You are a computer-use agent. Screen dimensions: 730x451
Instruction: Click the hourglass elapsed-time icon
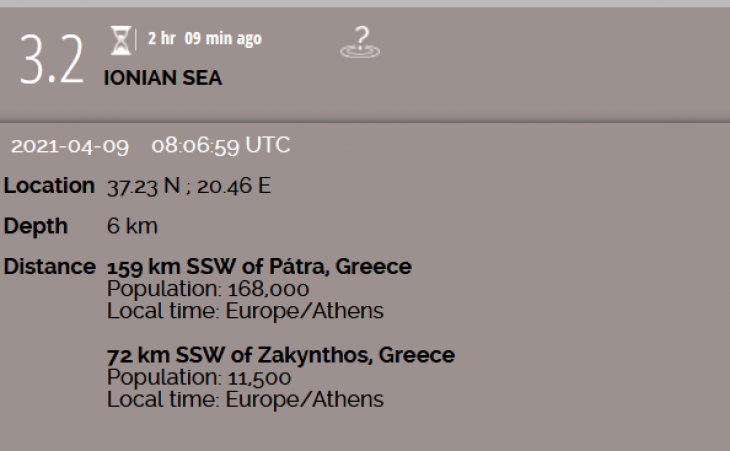121,41
